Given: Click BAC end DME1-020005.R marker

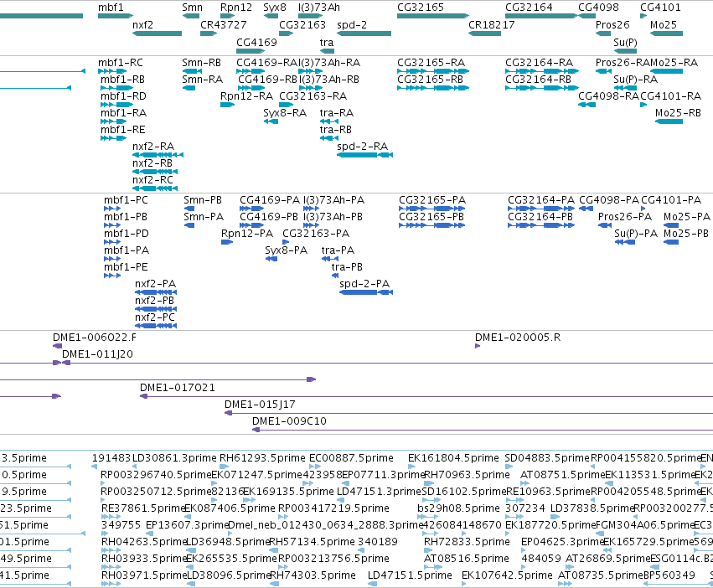Looking at the screenshot, I should click(x=478, y=346).
